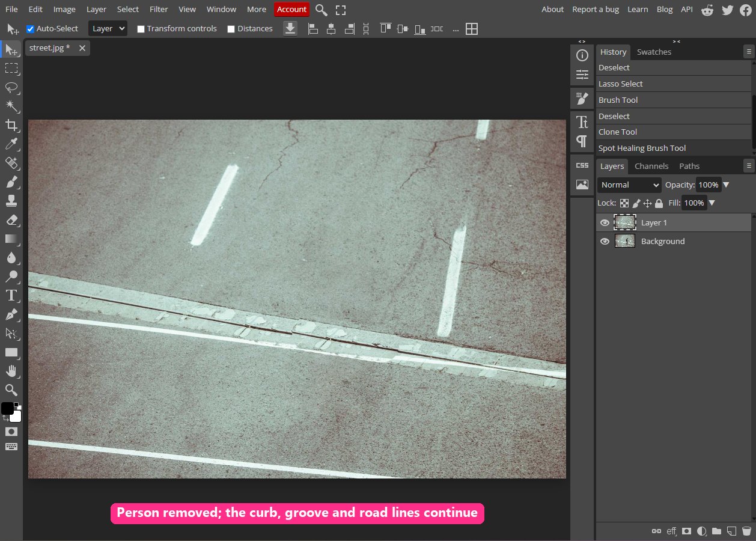The width and height of the screenshot is (756, 541).
Task: Add a layer mask icon
Action: click(x=686, y=531)
